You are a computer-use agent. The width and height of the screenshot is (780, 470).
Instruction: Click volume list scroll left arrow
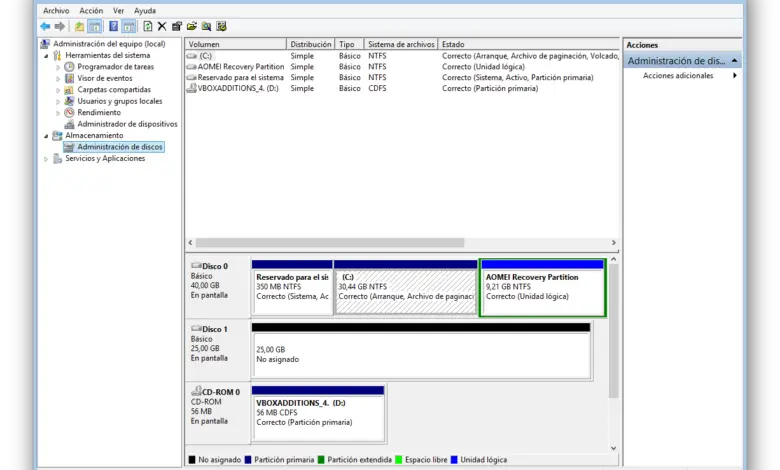[x=190, y=243]
